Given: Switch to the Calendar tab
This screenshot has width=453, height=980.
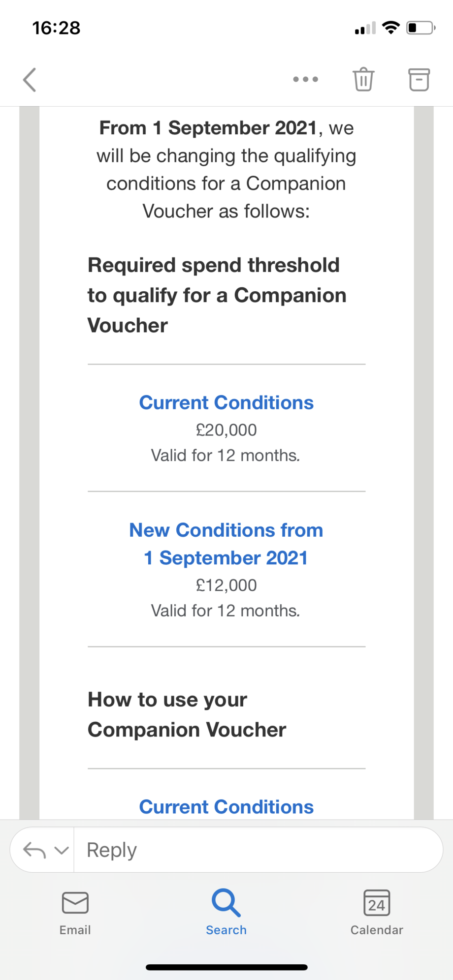Looking at the screenshot, I should (377, 913).
